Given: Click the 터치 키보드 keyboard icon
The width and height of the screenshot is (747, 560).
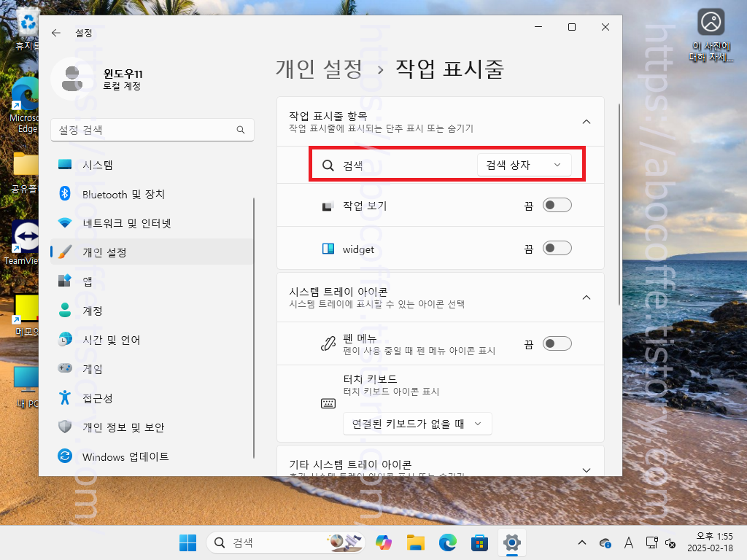Looking at the screenshot, I should coord(328,403).
